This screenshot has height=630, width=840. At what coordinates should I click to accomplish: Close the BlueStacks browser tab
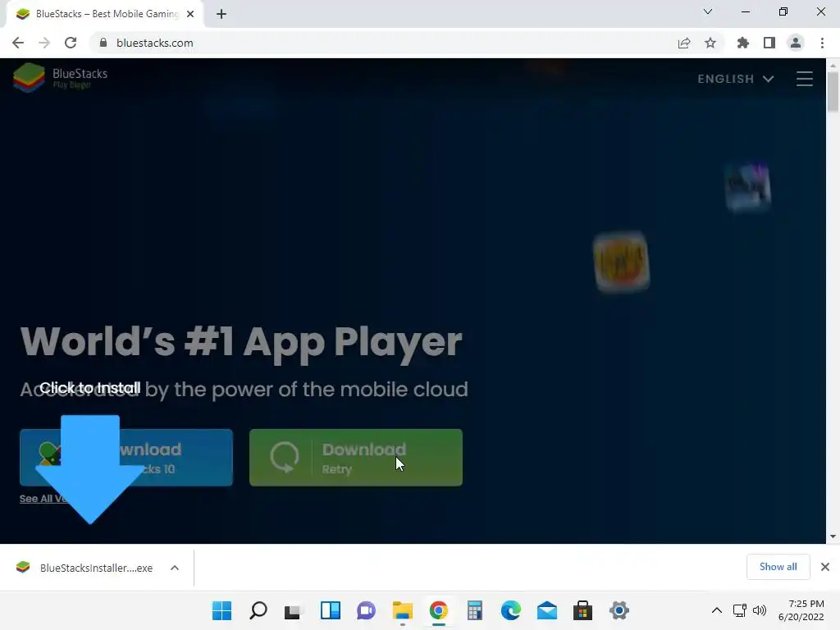click(190, 14)
